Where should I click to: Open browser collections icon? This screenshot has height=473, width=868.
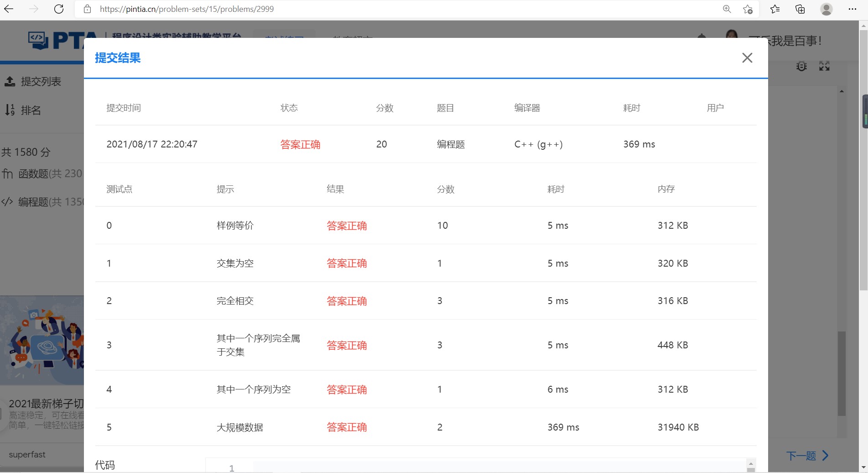tap(800, 9)
